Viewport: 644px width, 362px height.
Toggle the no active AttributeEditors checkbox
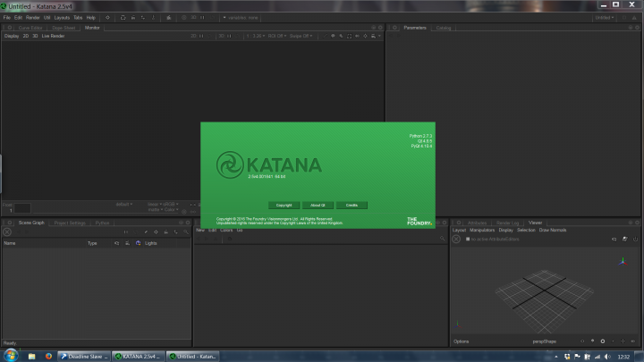[468, 239]
